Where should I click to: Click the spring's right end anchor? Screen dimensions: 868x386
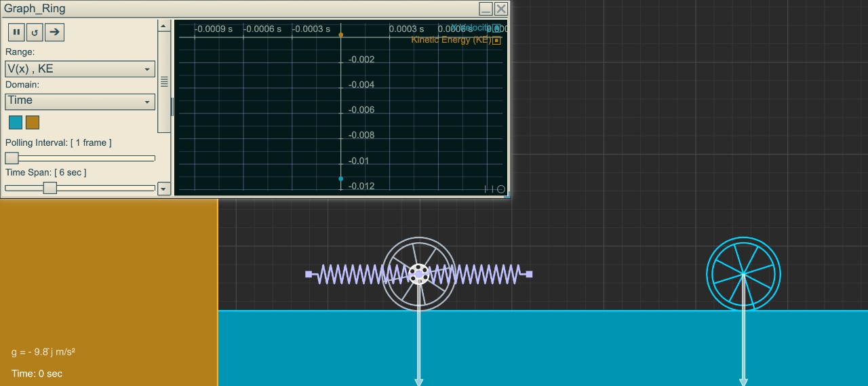(529, 274)
